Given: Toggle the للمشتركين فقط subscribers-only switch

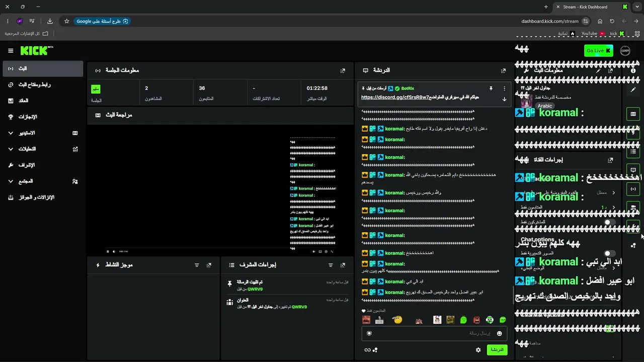Looking at the screenshot, I should (609, 222).
